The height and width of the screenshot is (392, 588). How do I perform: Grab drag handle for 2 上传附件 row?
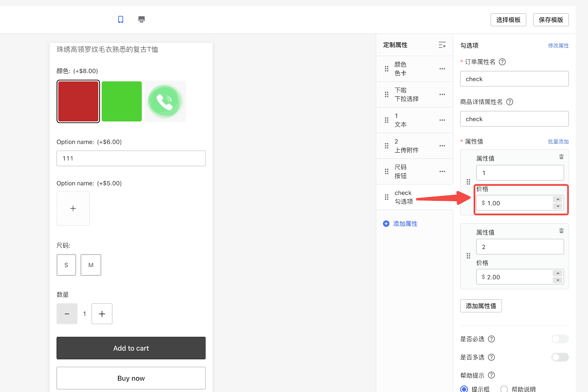point(387,146)
